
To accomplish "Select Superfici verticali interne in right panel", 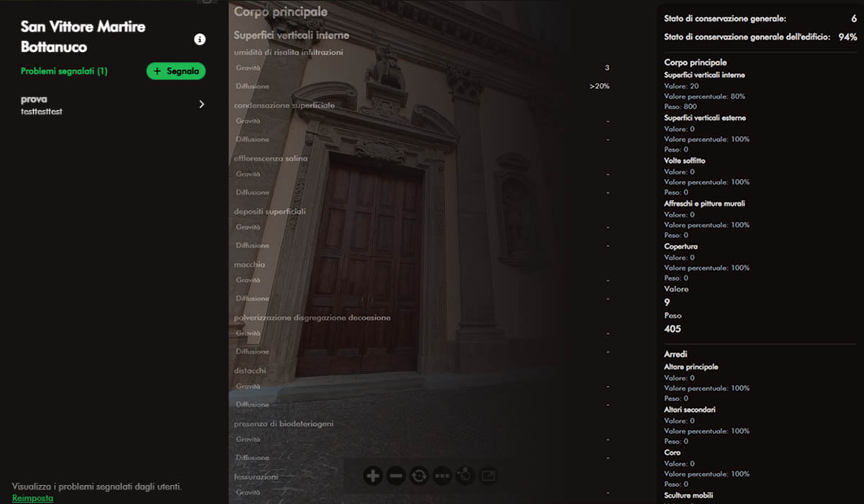I will (x=704, y=75).
